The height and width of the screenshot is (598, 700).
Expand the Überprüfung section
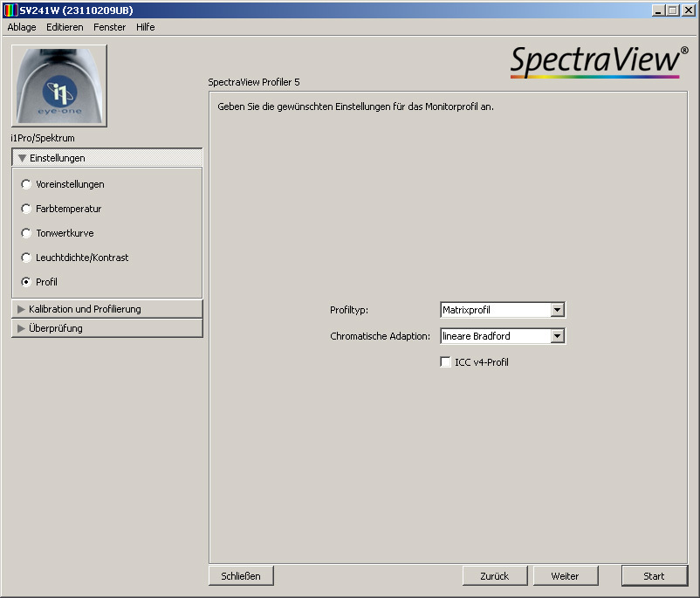click(x=107, y=328)
